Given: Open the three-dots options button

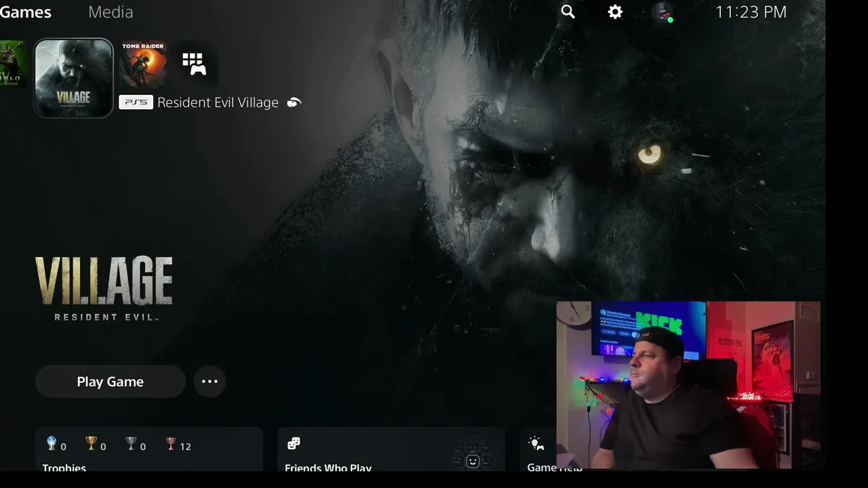Looking at the screenshot, I should [x=210, y=382].
